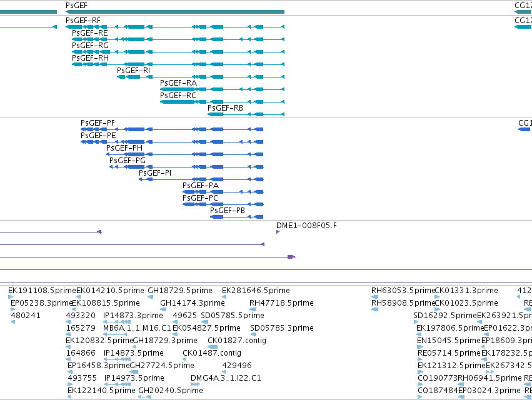Click EK191108.5prime EST label
The image size is (532, 400).
click(42, 291)
